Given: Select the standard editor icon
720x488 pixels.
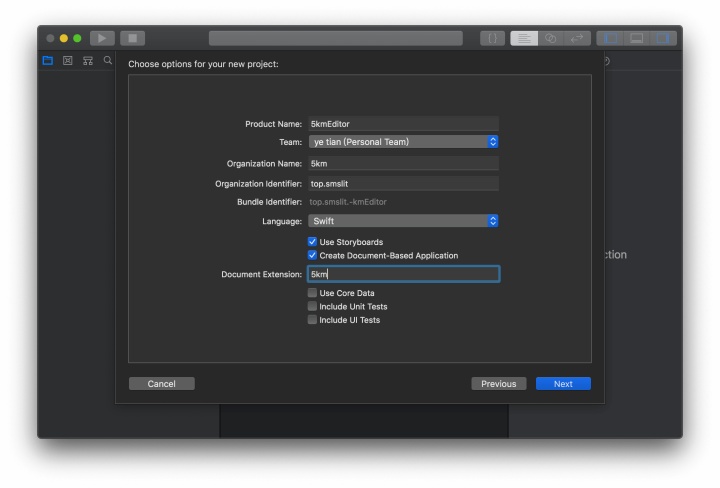Looking at the screenshot, I should click(524, 38).
